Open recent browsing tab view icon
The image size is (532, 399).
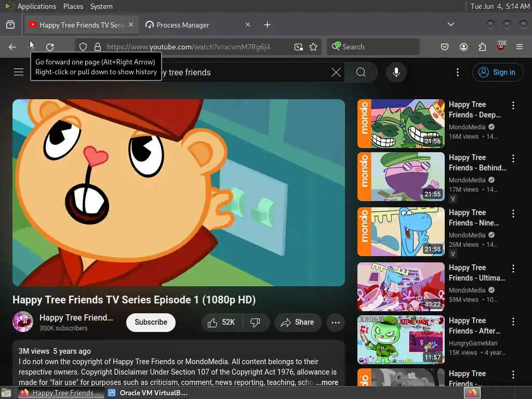pos(10,24)
